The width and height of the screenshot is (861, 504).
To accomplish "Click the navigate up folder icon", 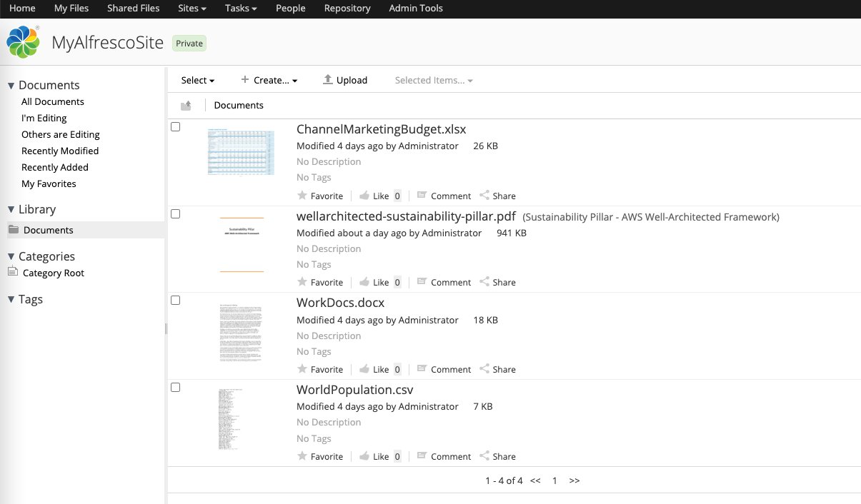I will (x=186, y=106).
